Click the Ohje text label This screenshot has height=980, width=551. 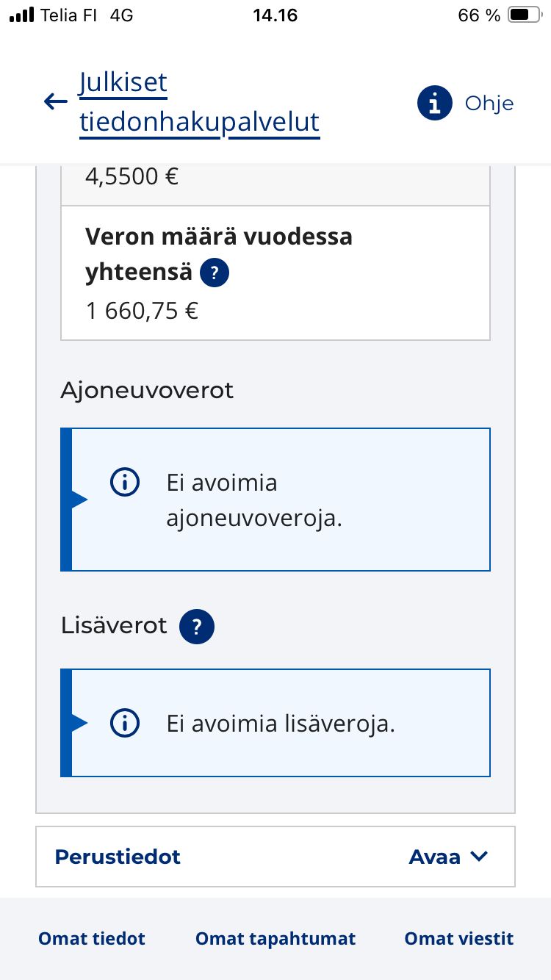489,103
